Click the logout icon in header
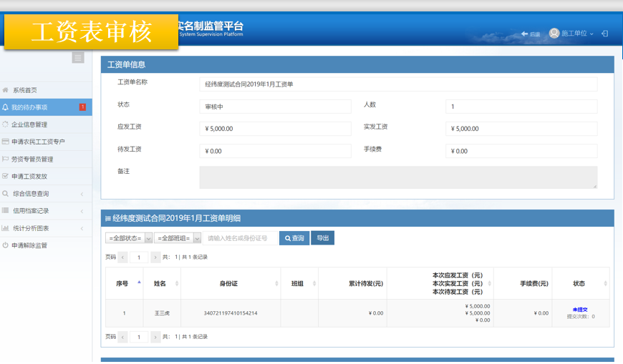 [605, 34]
